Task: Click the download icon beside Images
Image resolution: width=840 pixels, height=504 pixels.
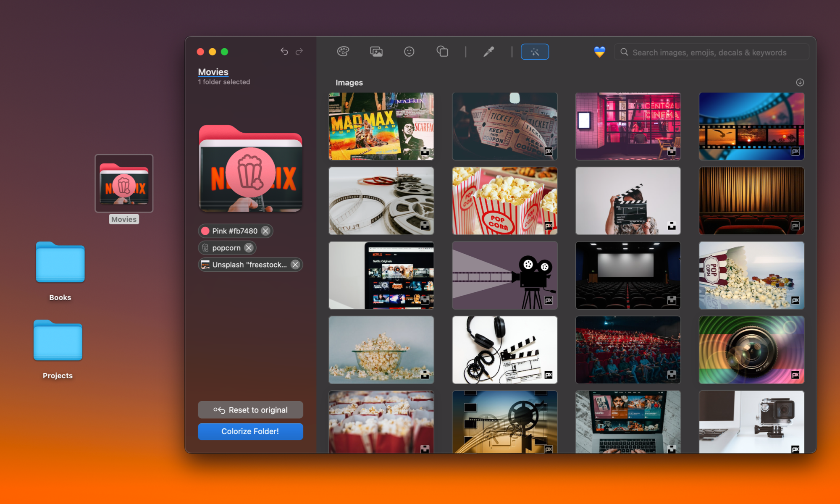Action: pos(800,82)
